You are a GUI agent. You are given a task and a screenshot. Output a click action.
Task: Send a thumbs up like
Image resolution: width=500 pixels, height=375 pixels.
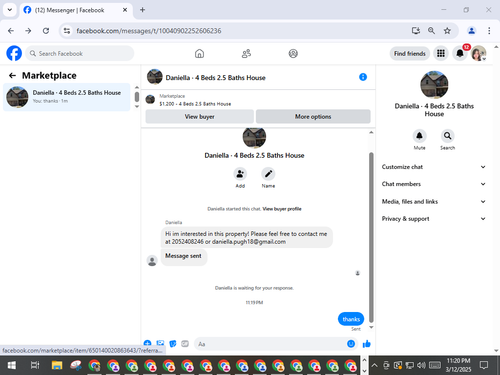point(367,344)
